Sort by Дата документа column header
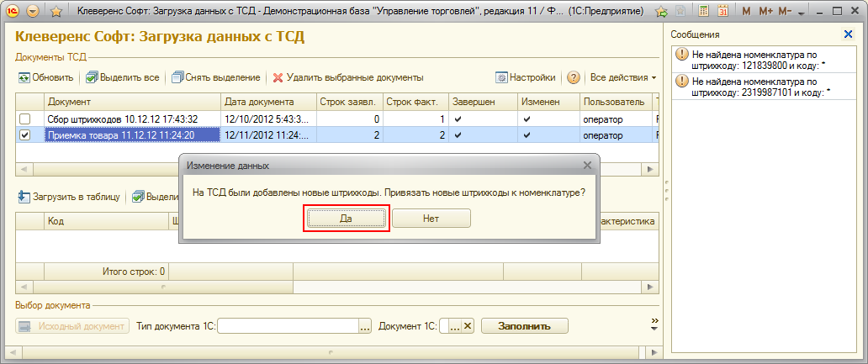 tap(268, 103)
